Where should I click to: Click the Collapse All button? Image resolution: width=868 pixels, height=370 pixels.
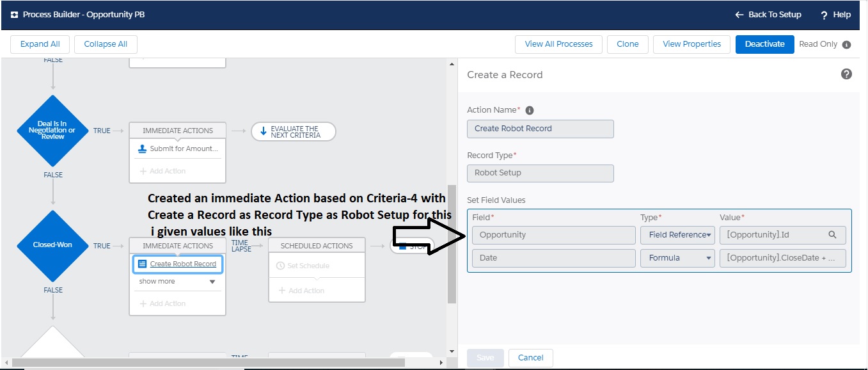(106, 44)
